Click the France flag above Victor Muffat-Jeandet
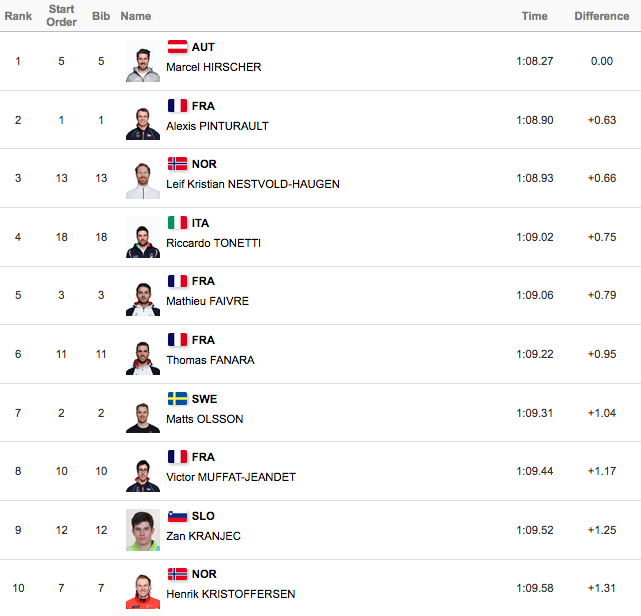This screenshot has width=641, height=616. click(177, 457)
